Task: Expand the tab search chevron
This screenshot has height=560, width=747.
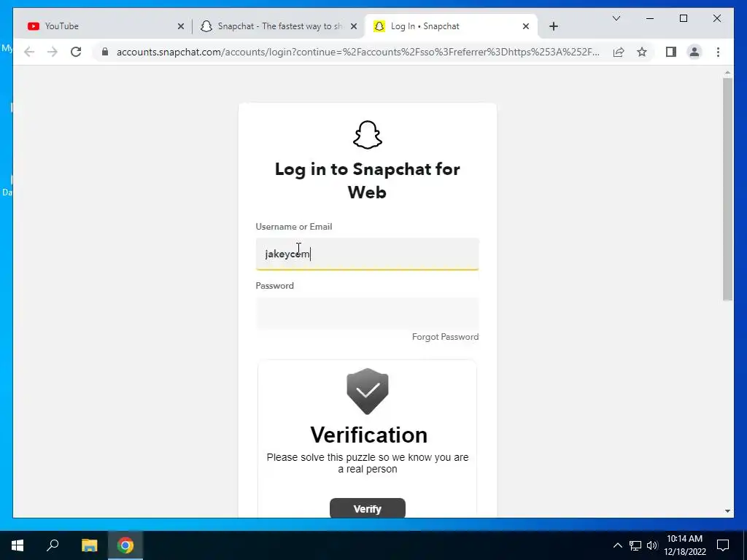Action: pyautogui.click(x=616, y=18)
